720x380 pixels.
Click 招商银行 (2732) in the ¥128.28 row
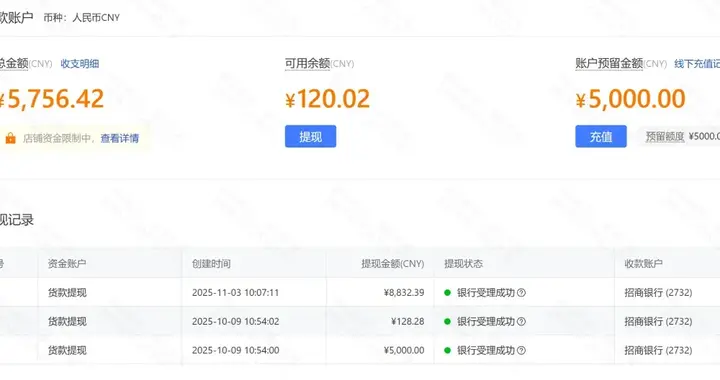[x=658, y=322]
